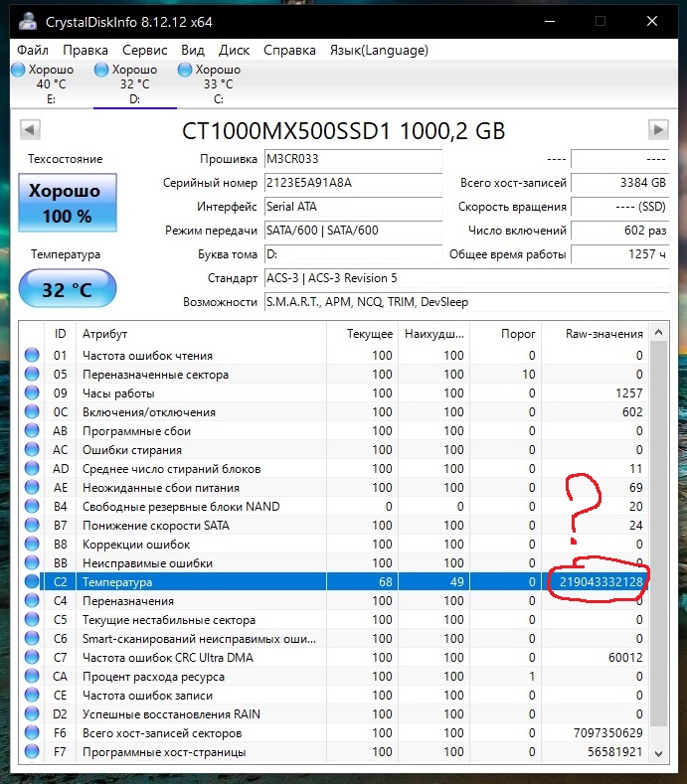Go to next disk with right arrow

658,130
